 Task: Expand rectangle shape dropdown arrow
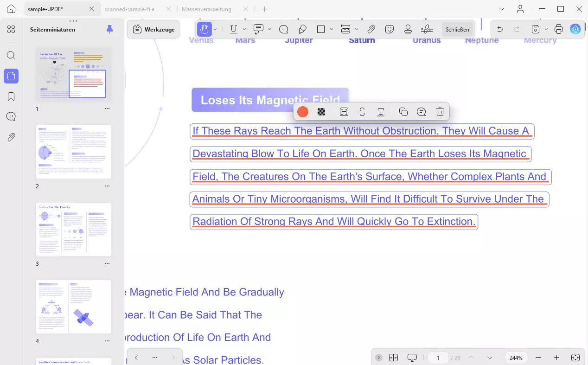(x=332, y=29)
